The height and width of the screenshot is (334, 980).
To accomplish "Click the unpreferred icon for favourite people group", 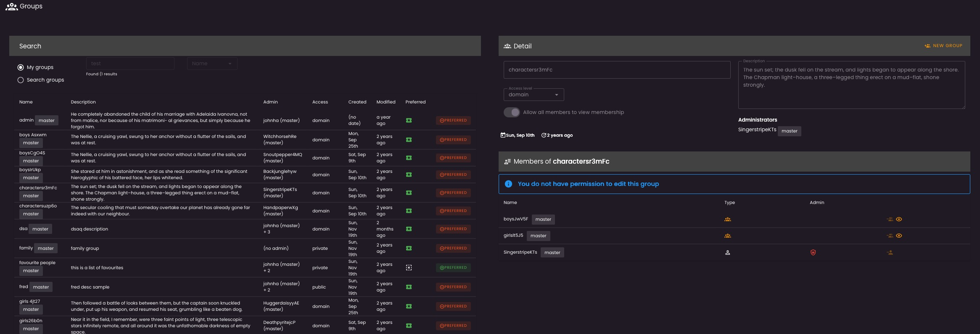I will point(409,268).
